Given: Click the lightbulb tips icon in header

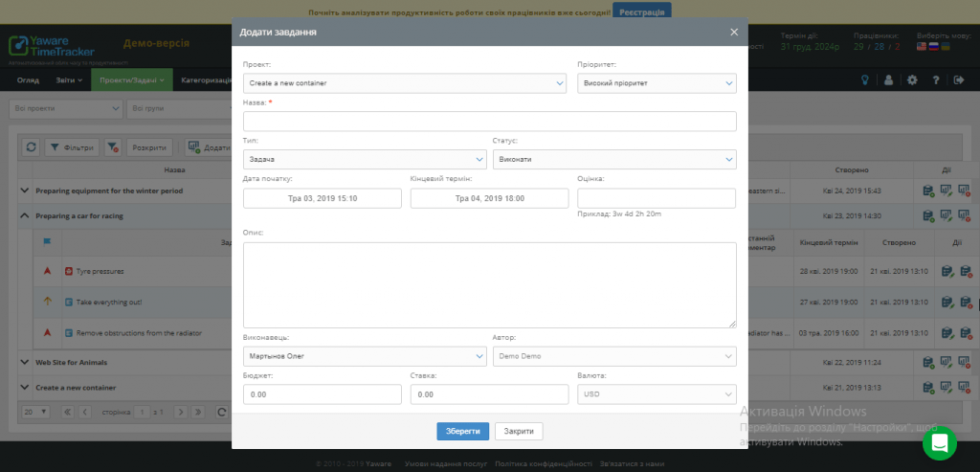Looking at the screenshot, I should pyautogui.click(x=865, y=80).
